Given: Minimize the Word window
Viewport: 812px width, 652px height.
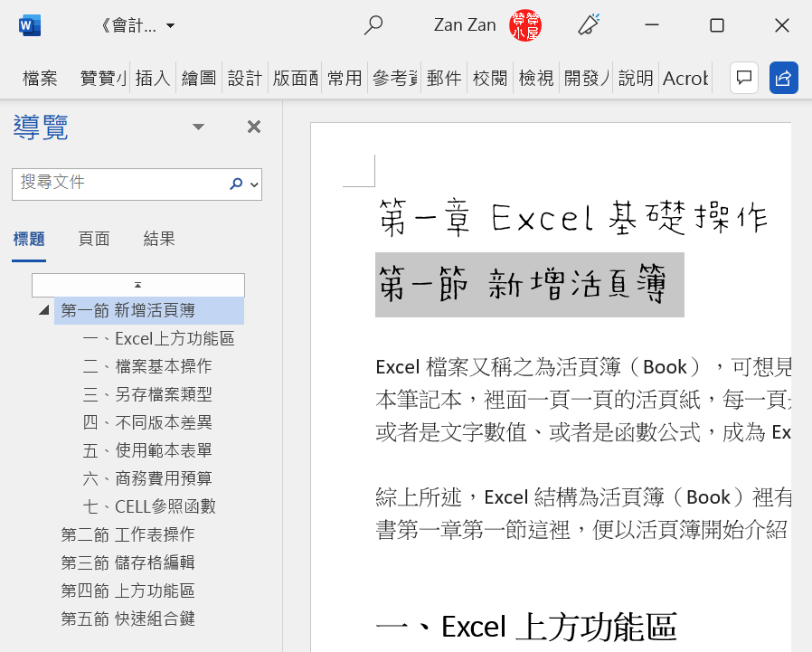Looking at the screenshot, I should click(x=651, y=24).
